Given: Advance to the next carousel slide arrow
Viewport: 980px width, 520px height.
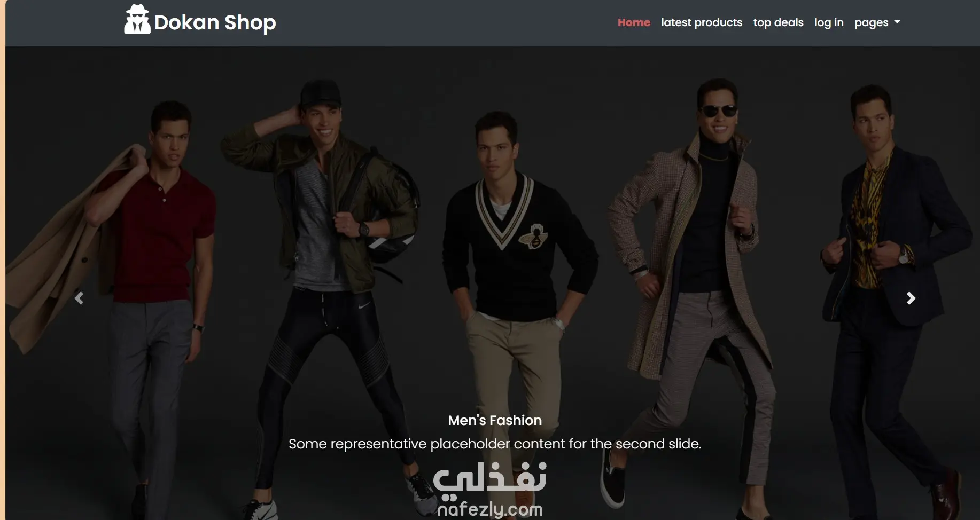Looking at the screenshot, I should click(911, 298).
